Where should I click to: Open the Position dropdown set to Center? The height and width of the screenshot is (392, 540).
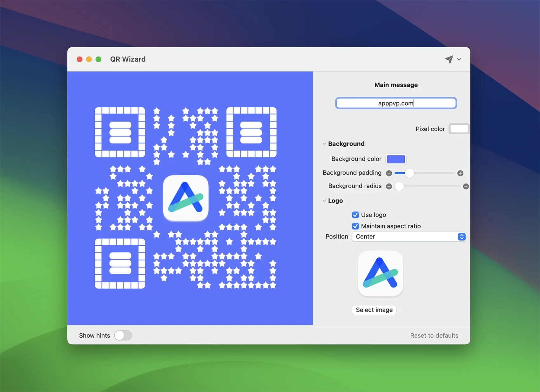tap(409, 236)
